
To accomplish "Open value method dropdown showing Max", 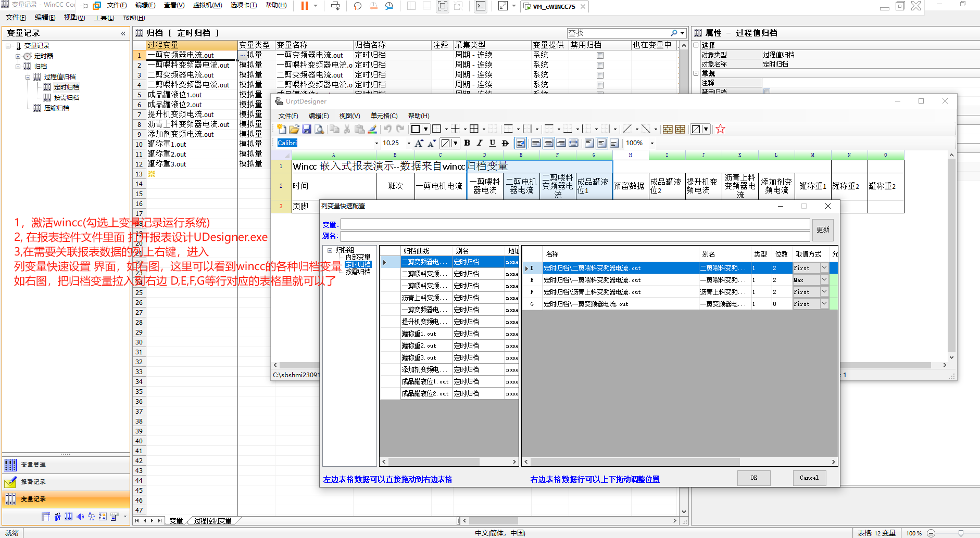I will [x=824, y=280].
